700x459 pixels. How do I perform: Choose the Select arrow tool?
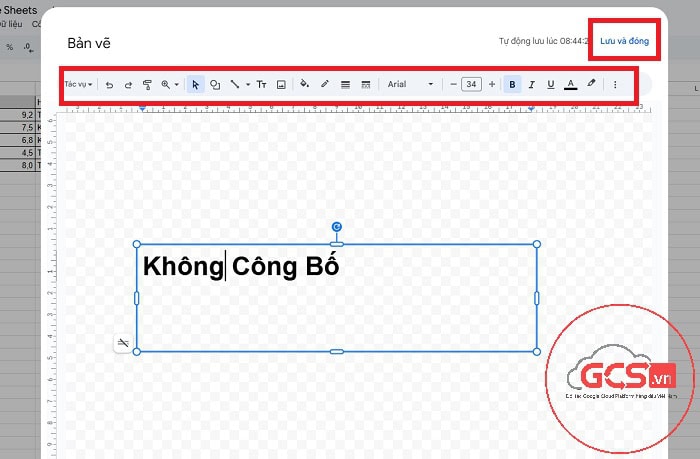196,85
